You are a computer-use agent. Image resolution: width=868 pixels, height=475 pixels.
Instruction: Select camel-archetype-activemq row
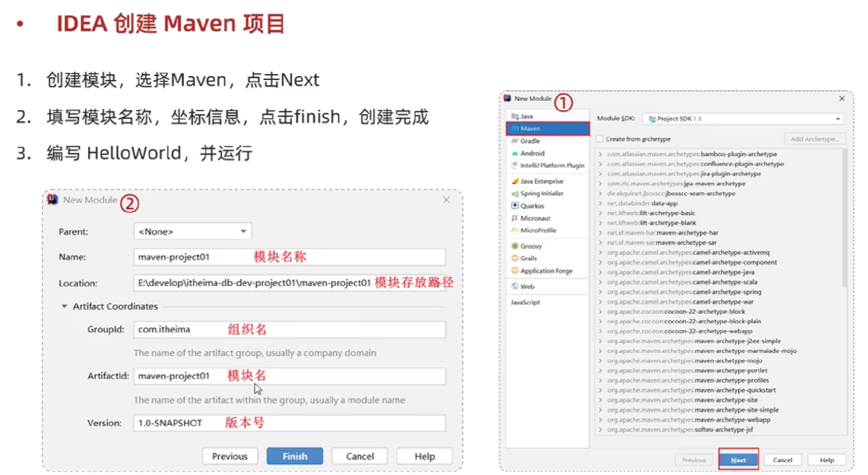[x=718, y=252]
